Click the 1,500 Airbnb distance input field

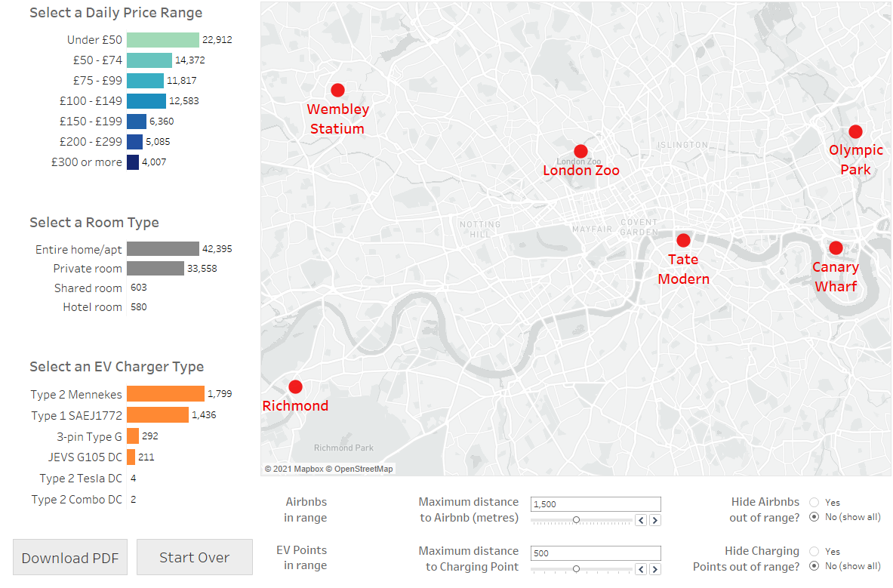595,504
